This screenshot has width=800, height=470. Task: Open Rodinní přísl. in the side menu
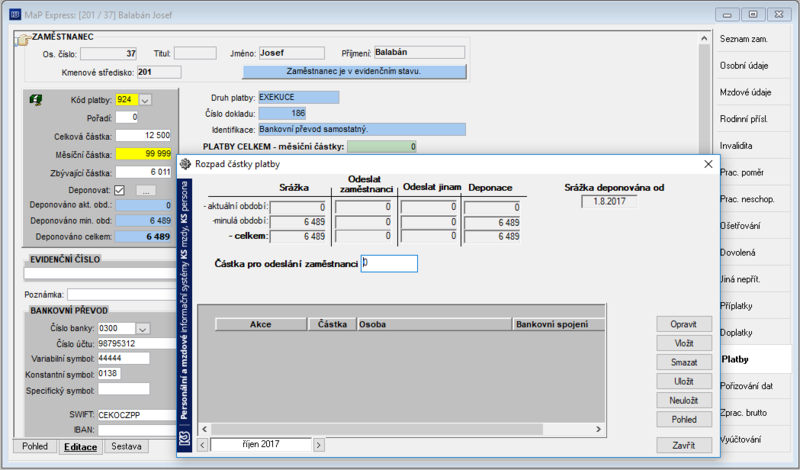[743, 119]
